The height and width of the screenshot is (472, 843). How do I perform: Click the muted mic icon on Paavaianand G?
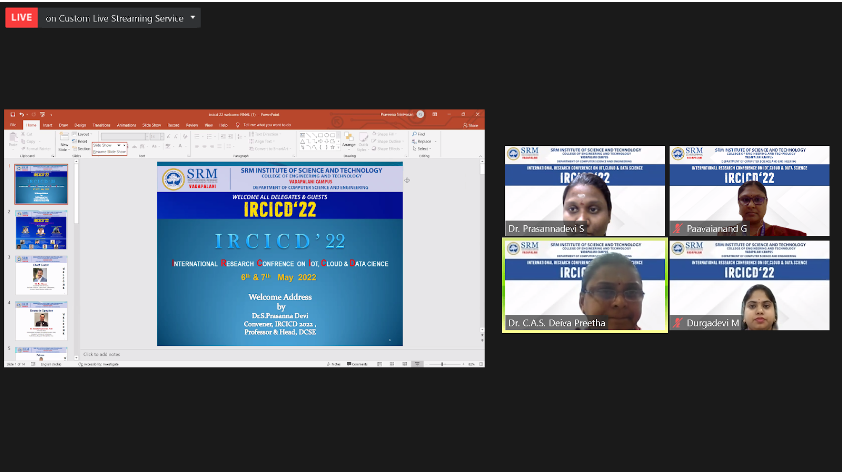677,228
